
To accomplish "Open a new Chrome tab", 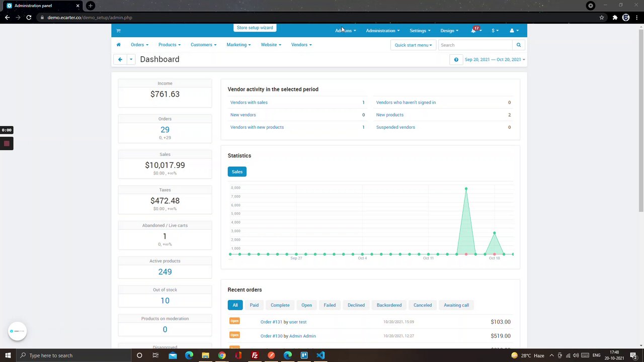I will coord(91,6).
